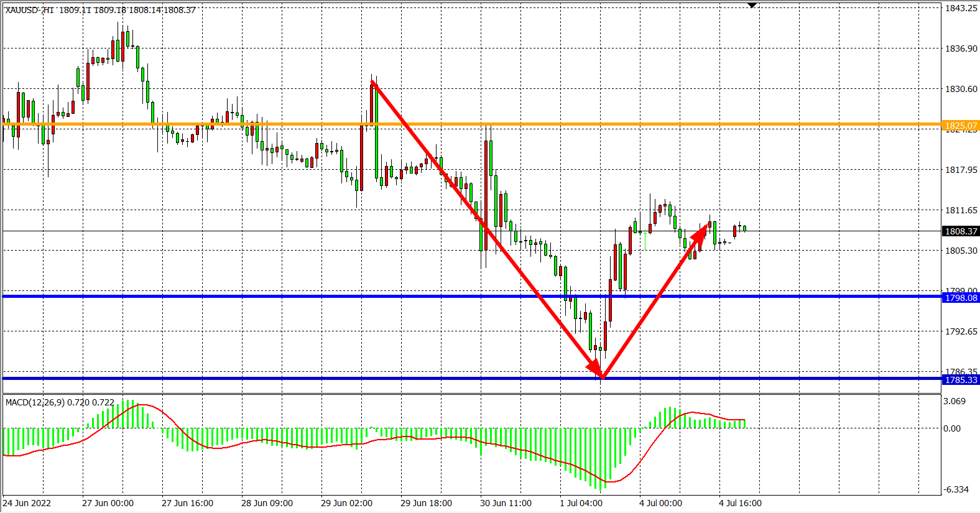Click the orange 1825.07 price label
Screen dimensions: 980x513
point(961,126)
